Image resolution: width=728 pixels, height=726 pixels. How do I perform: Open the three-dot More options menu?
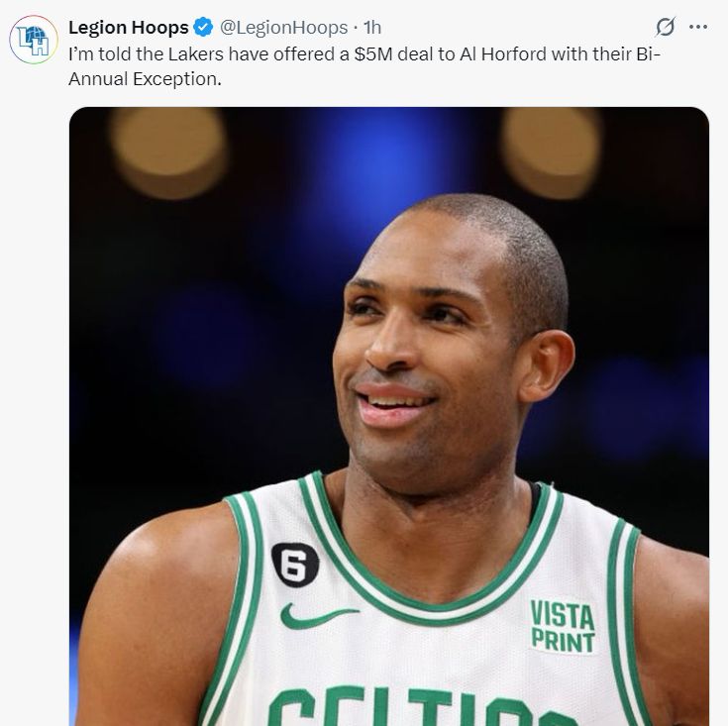pyautogui.click(x=698, y=27)
